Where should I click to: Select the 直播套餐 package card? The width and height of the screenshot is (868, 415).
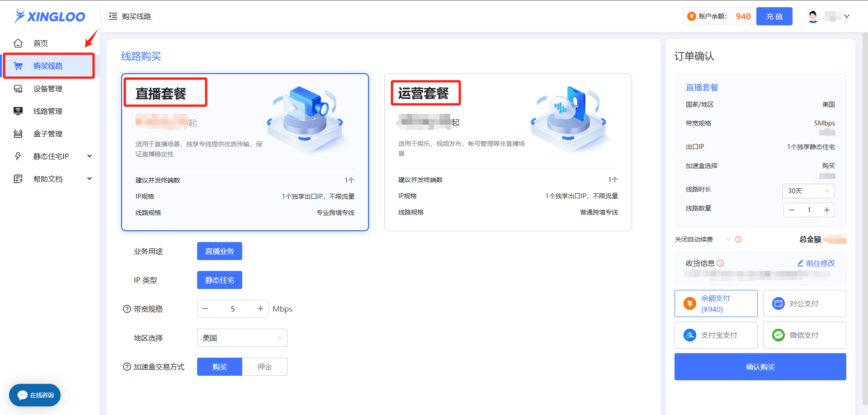(x=245, y=152)
